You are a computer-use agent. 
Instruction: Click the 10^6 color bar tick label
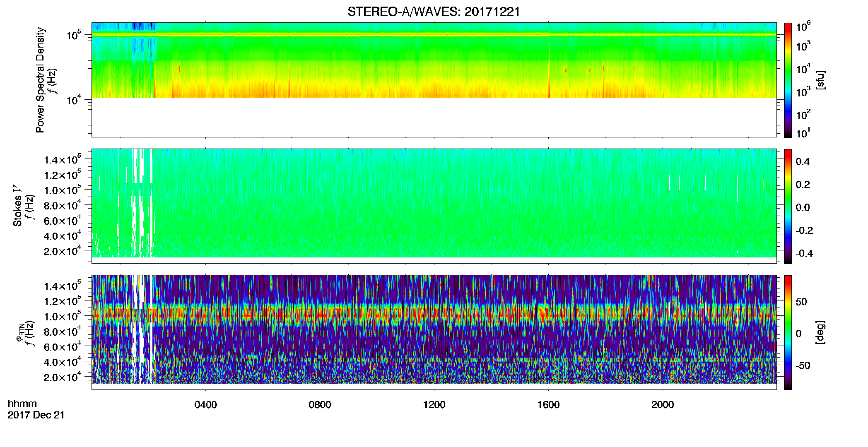(804, 27)
